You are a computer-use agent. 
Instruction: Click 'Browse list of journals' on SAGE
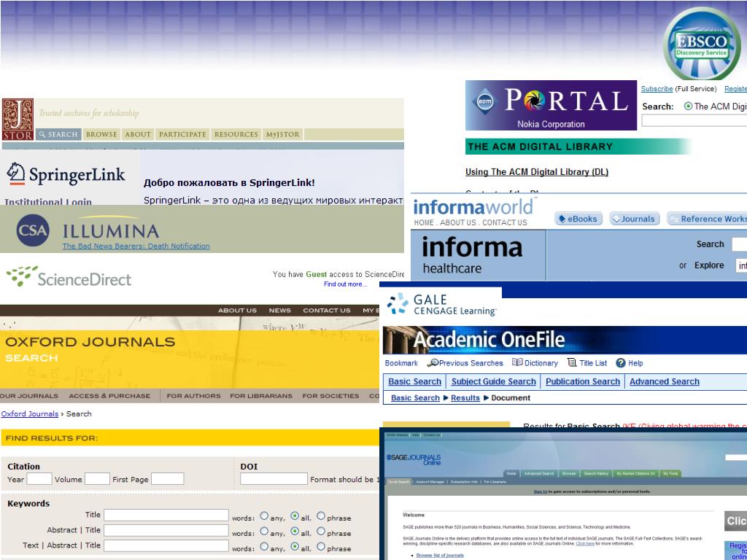[x=439, y=555]
